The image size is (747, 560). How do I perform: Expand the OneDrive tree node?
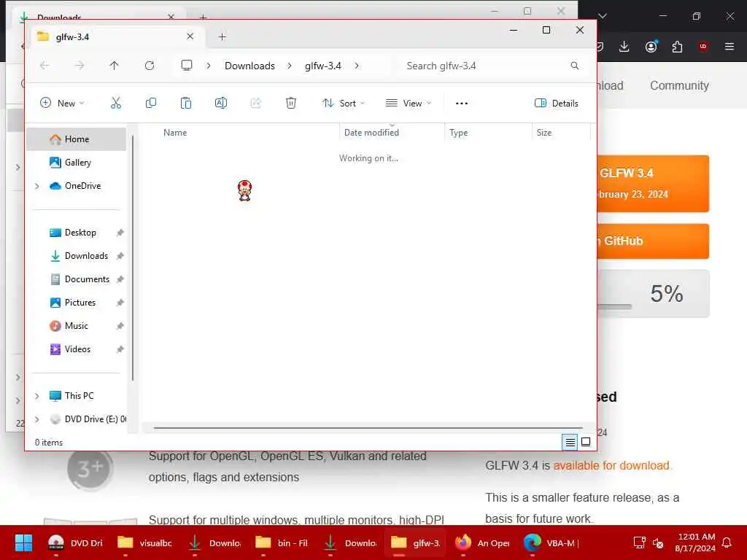(x=37, y=186)
